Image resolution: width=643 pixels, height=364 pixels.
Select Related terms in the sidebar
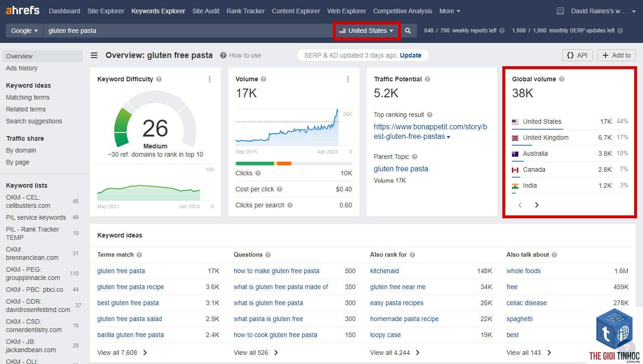click(x=26, y=109)
